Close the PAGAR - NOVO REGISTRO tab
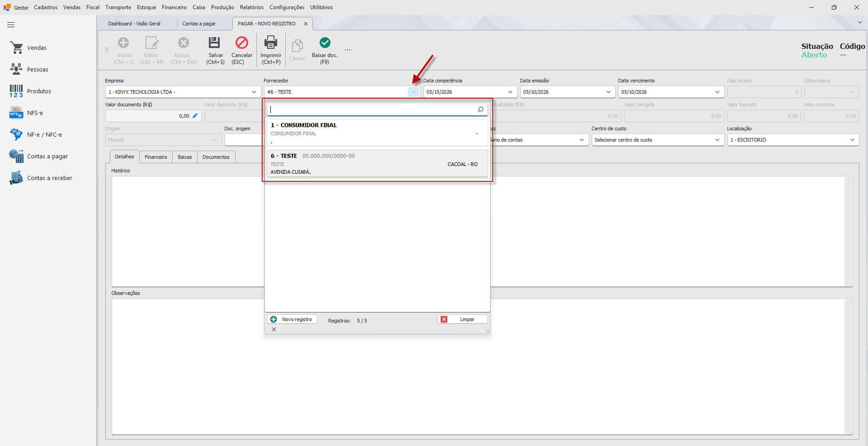This screenshot has width=868, height=446. tap(306, 24)
